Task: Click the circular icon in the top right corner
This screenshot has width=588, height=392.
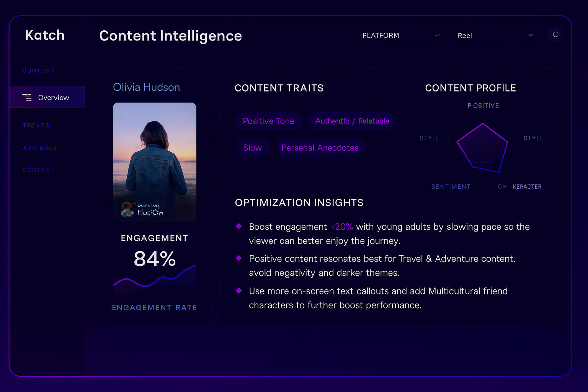Action: pos(555,35)
